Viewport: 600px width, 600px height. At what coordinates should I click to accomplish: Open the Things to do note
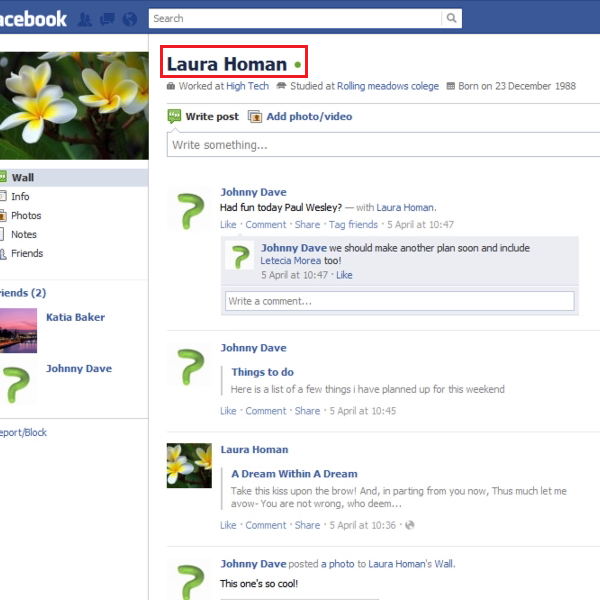(x=262, y=372)
